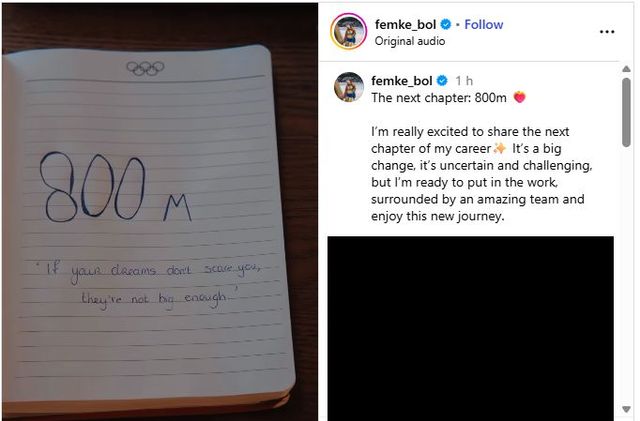Click the black video area below the caption
This screenshot has width=640, height=421.
pos(470,328)
